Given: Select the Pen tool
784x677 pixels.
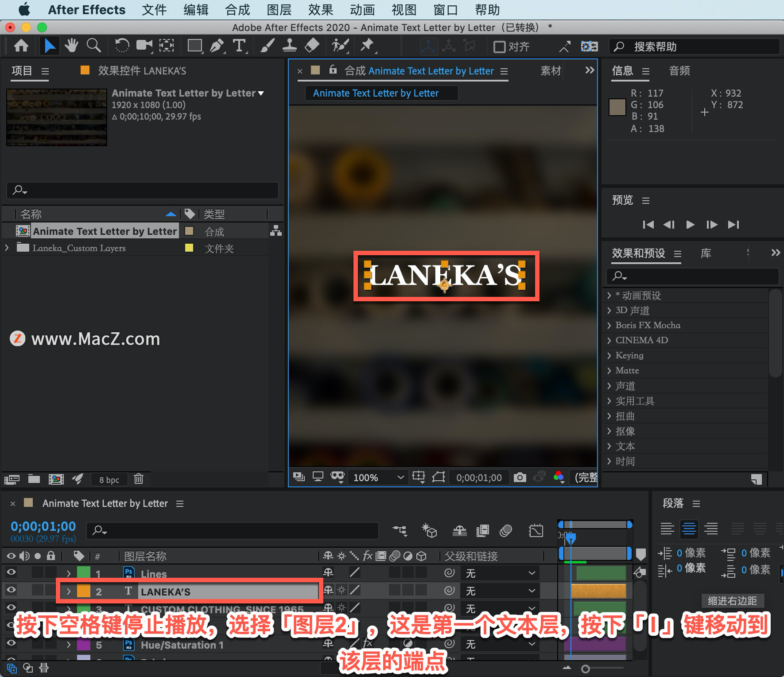Looking at the screenshot, I should coord(217,46).
